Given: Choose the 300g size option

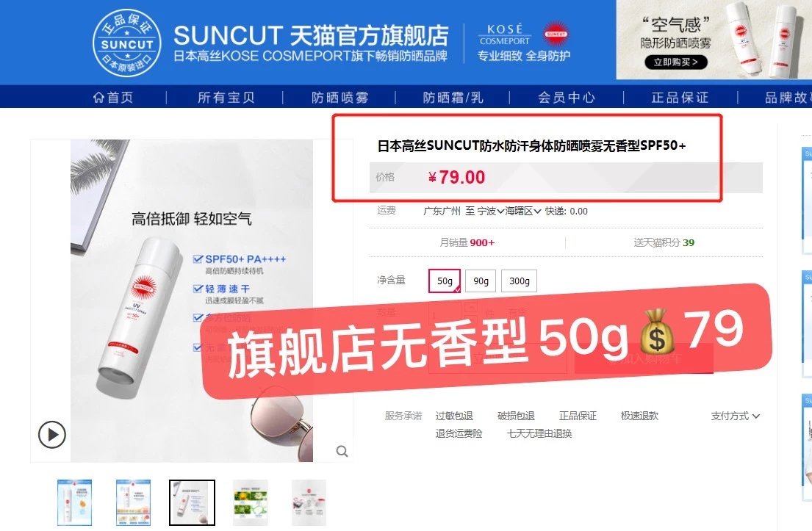Looking at the screenshot, I should coord(519,281).
